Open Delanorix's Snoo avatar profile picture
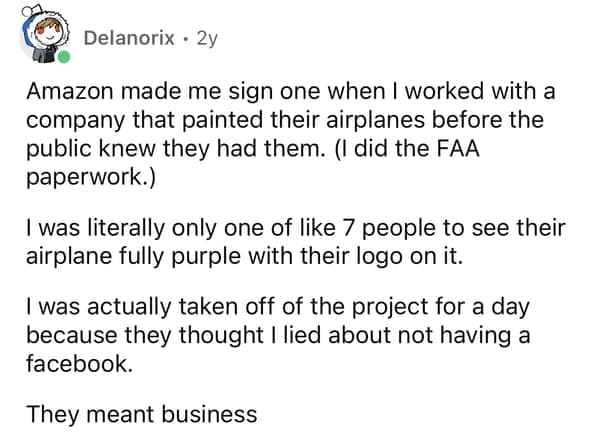The height and width of the screenshot is (434, 599). (x=45, y=34)
